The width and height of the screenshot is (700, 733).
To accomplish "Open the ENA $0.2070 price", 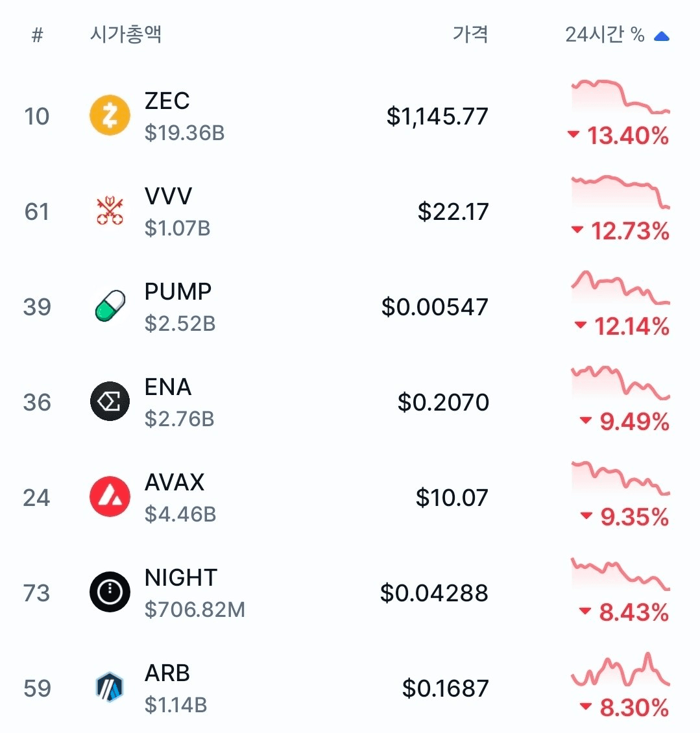I will coord(443,402).
